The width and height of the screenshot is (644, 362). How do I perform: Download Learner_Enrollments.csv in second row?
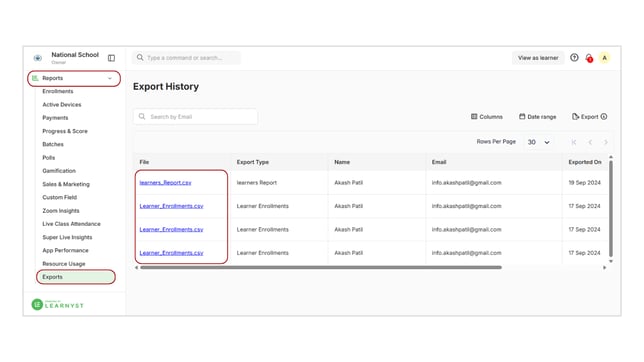click(171, 206)
